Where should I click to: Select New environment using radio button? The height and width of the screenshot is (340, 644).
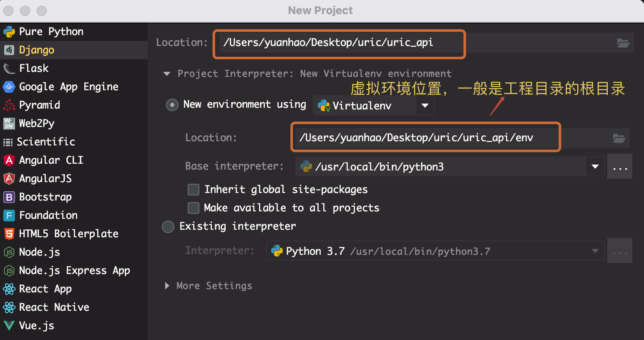coord(172,105)
